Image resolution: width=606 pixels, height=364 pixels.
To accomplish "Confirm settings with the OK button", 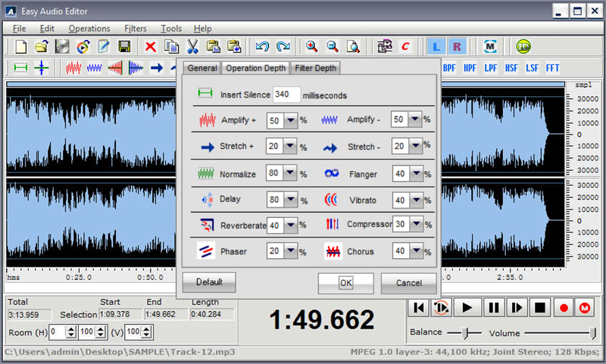I will coord(346,283).
